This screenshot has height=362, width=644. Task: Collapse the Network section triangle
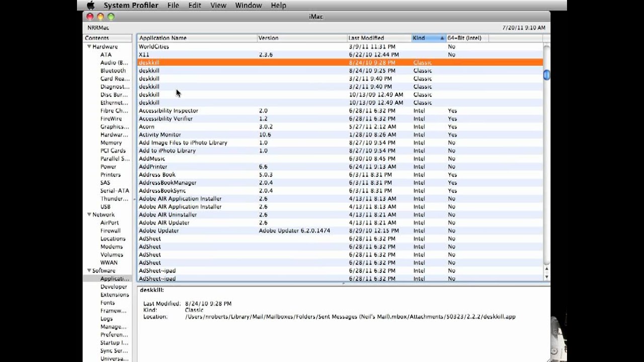(x=89, y=214)
